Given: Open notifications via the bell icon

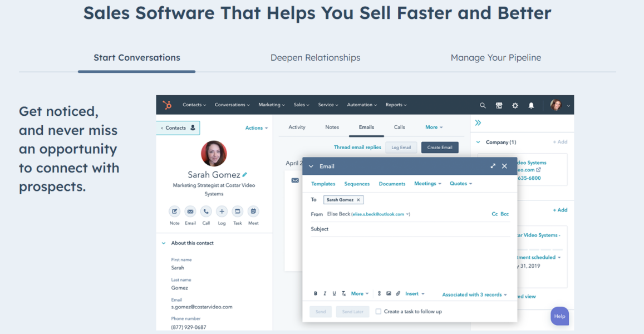Looking at the screenshot, I should (531, 105).
